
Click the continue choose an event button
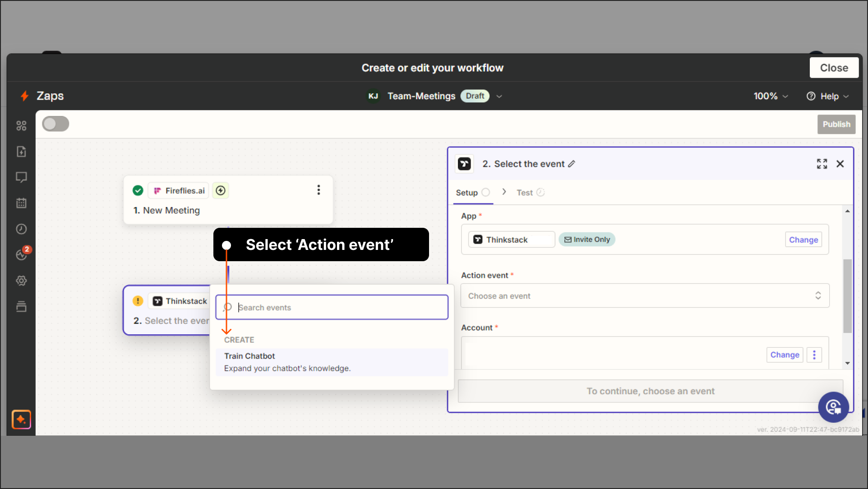pyautogui.click(x=650, y=391)
